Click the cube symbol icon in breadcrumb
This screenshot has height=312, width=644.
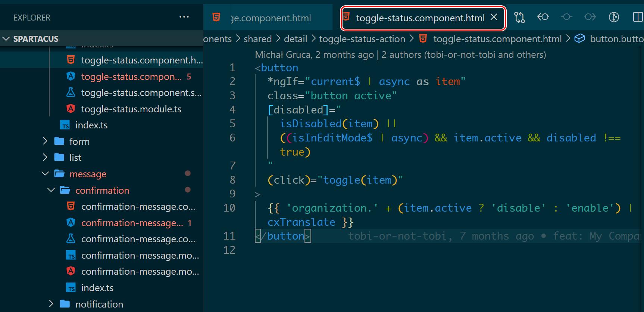[x=579, y=38]
